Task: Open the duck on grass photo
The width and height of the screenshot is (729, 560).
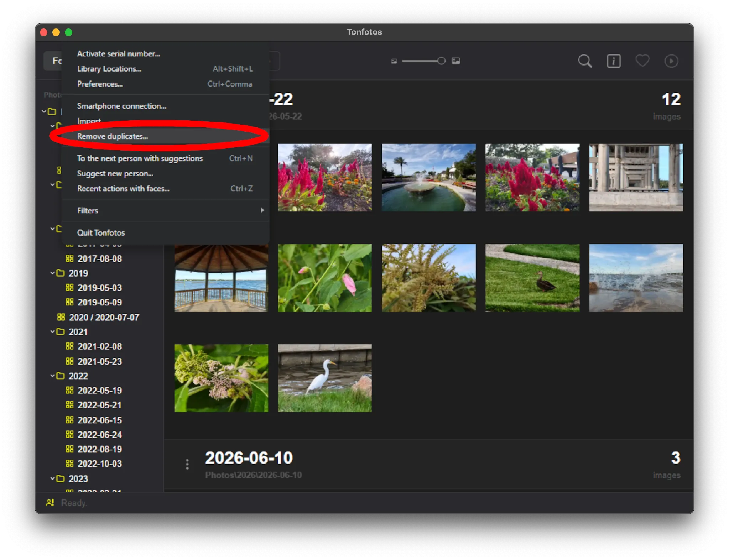Action: [532, 278]
